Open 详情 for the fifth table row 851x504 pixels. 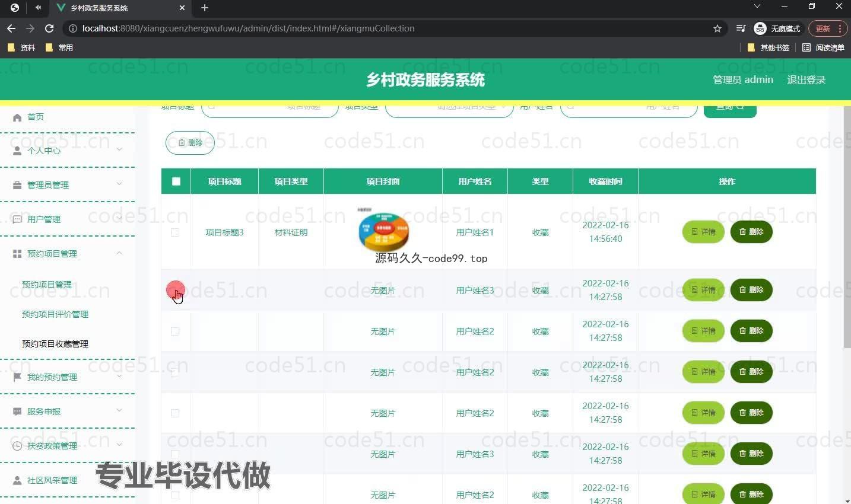[x=703, y=413]
